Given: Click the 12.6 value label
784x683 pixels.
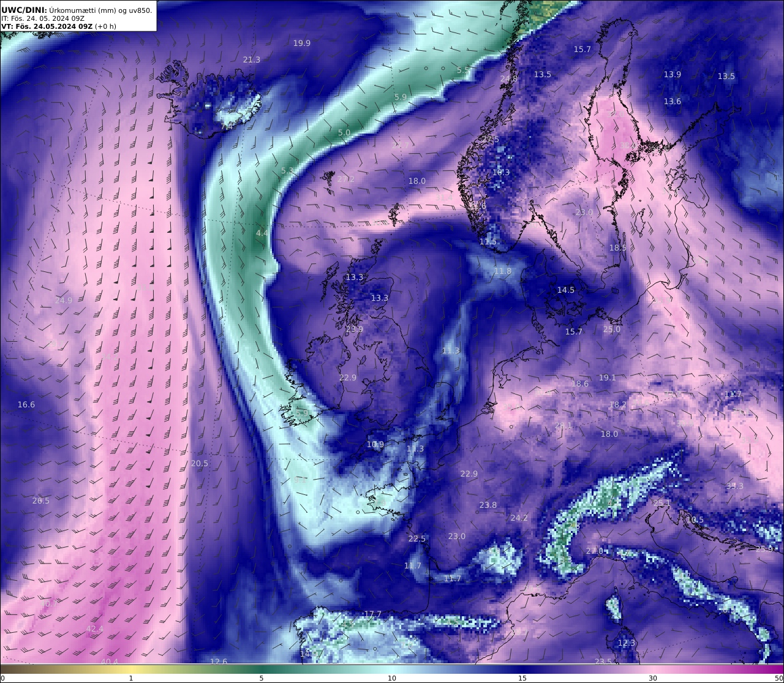Looking at the screenshot, I should (219, 662).
